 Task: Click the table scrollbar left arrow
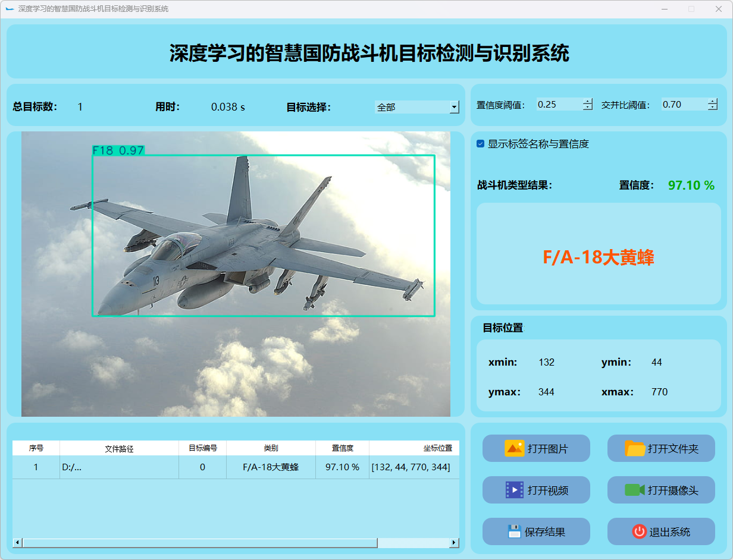[17, 543]
